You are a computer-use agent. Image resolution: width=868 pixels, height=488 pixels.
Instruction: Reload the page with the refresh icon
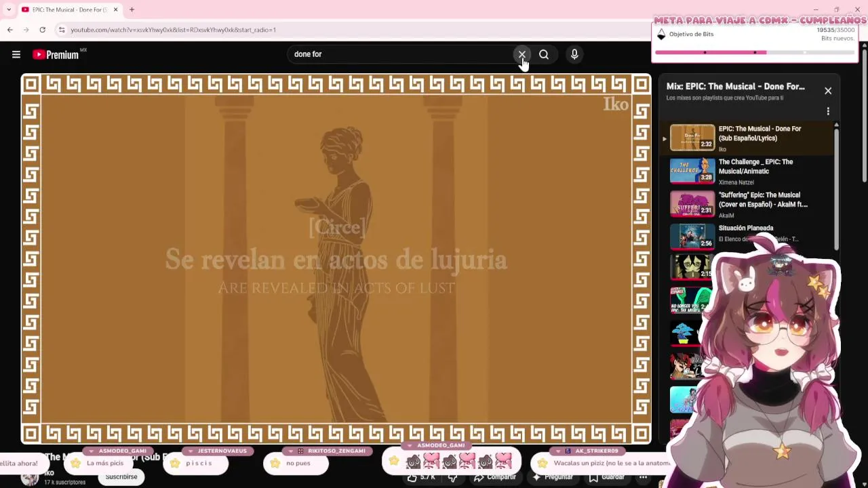pyautogui.click(x=42, y=30)
